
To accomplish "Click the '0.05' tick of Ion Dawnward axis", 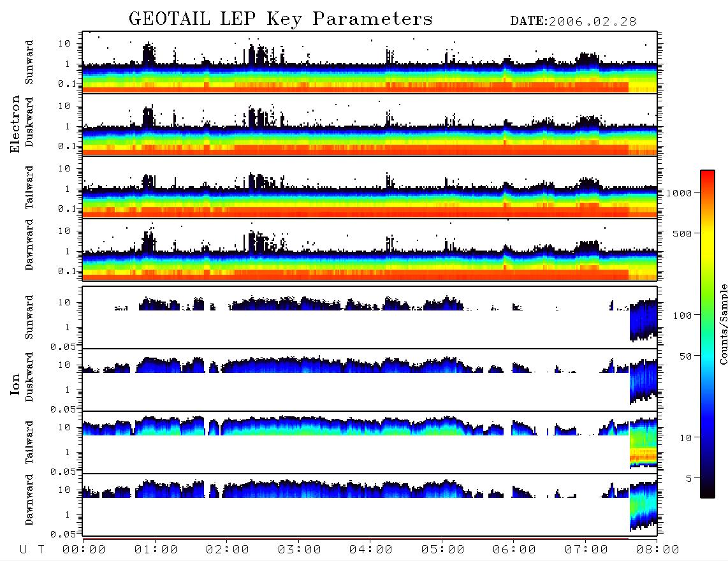I will (x=63, y=534).
